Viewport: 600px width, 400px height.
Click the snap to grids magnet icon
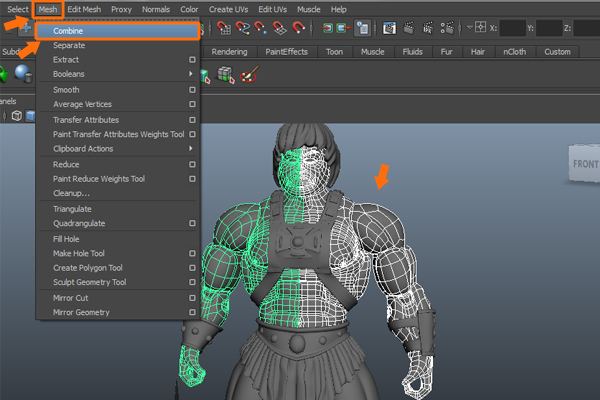[x=223, y=28]
